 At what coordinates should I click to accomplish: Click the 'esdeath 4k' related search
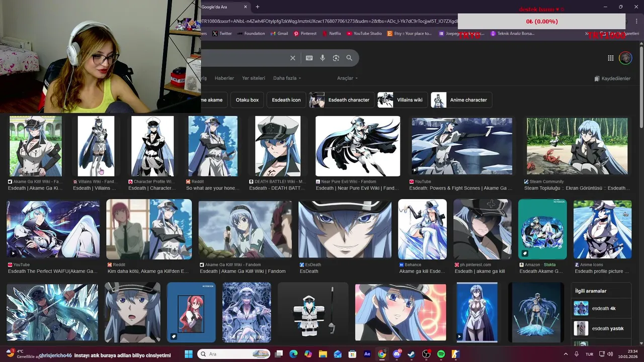point(602,308)
